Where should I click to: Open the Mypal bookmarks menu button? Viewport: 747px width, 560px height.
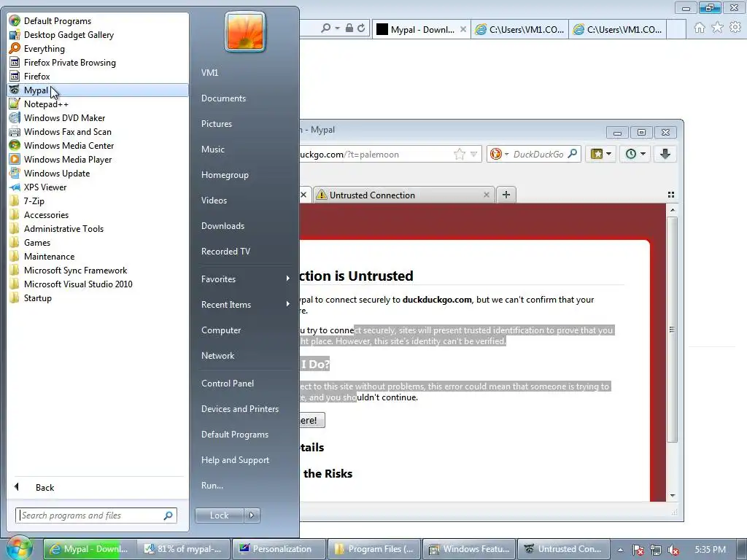(x=601, y=154)
